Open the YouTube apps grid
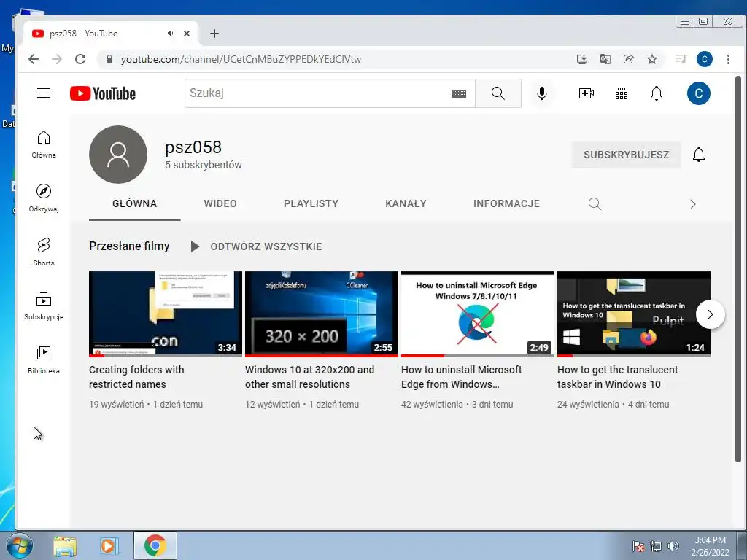Viewport: 747px width, 560px height. (x=622, y=93)
